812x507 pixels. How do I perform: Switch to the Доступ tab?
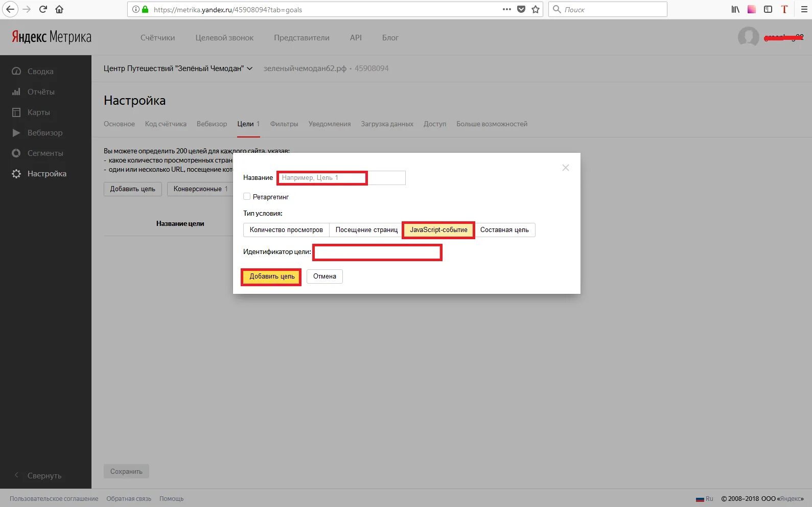435,124
